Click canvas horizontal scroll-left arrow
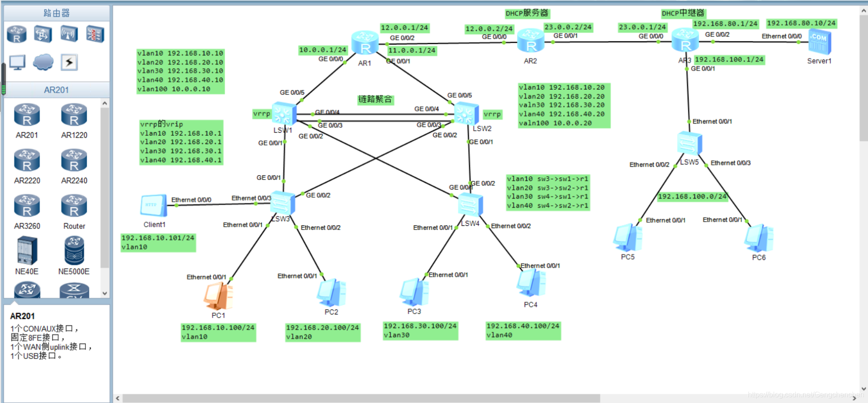The width and height of the screenshot is (868, 403). [118, 398]
